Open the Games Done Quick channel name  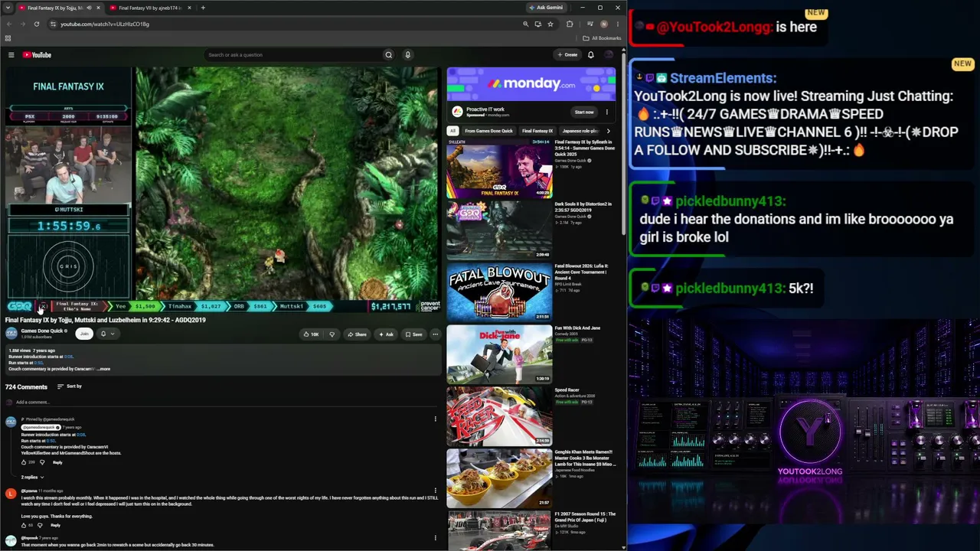pyautogui.click(x=42, y=331)
